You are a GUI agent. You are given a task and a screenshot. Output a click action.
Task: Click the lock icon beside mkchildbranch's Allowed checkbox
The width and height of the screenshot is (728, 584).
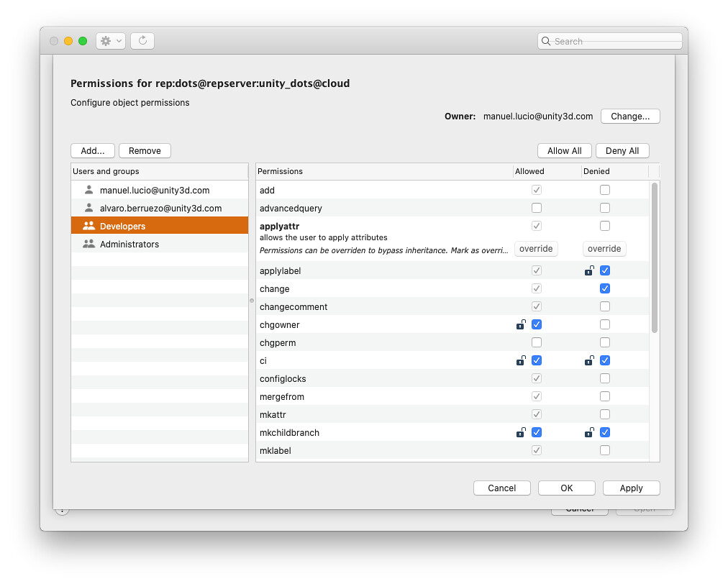(x=521, y=432)
